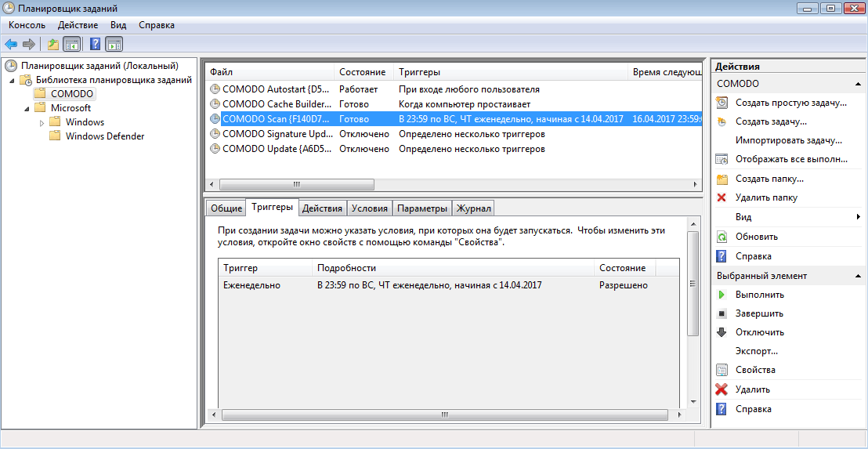Image resolution: width=868 pixels, height=449 pixels.
Task: Switch to the Журнал tab
Action: [x=473, y=208]
